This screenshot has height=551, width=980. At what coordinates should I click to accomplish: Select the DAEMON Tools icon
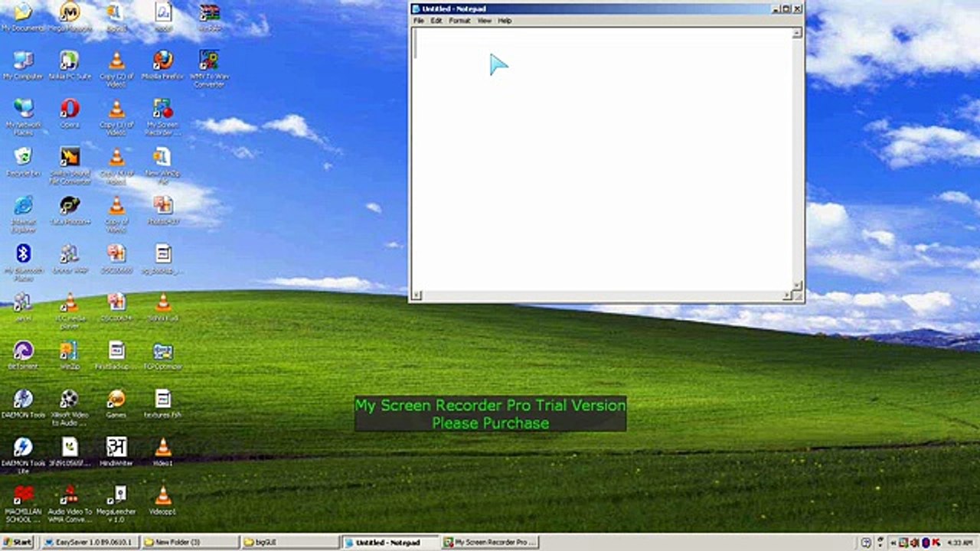(x=23, y=403)
